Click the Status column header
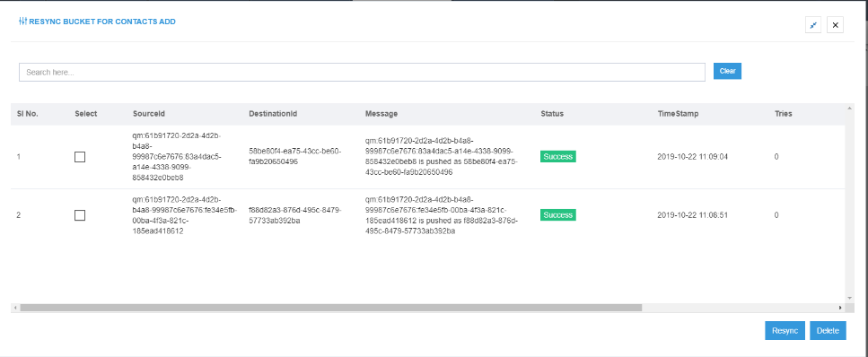This screenshot has width=868, height=357. click(552, 113)
